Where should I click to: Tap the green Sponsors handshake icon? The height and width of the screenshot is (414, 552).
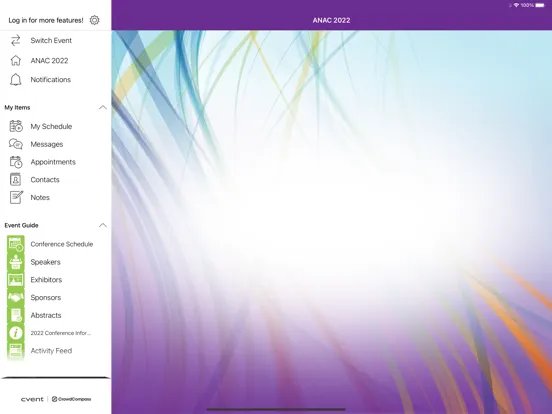(16, 297)
